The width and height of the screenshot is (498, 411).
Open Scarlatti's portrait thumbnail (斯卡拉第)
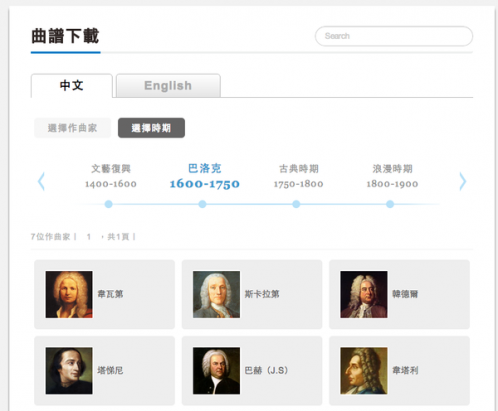click(216, 294)
